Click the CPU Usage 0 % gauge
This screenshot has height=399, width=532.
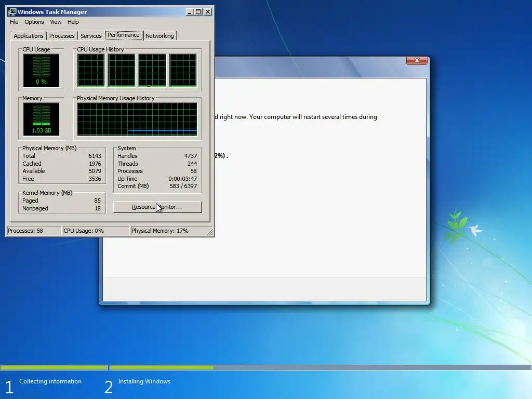click(42, 71)
